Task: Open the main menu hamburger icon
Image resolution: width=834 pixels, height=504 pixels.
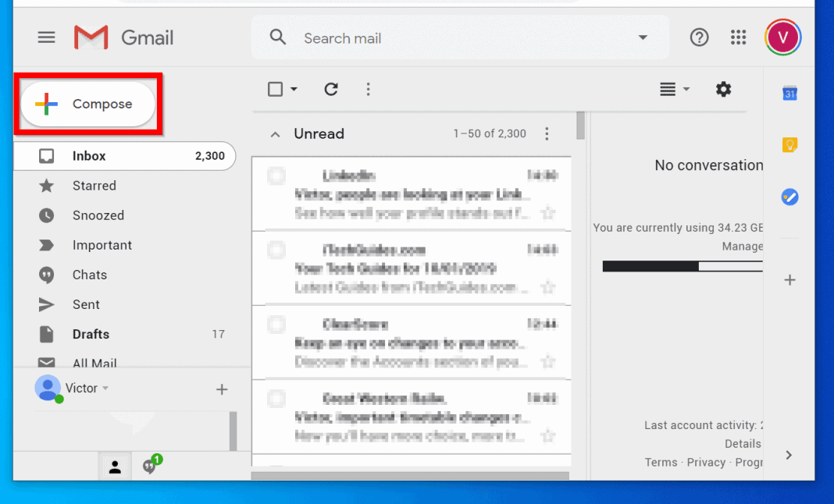Action: tap(46, 37)
